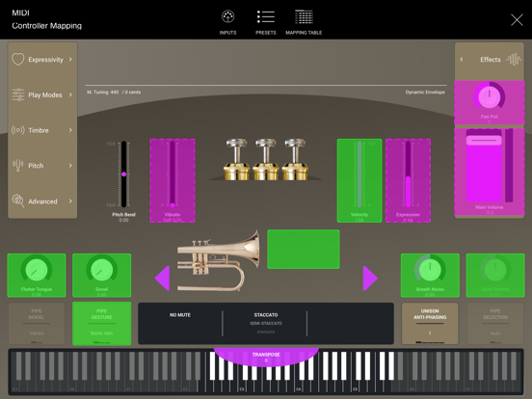Click the Effects waveform icon

514,60
